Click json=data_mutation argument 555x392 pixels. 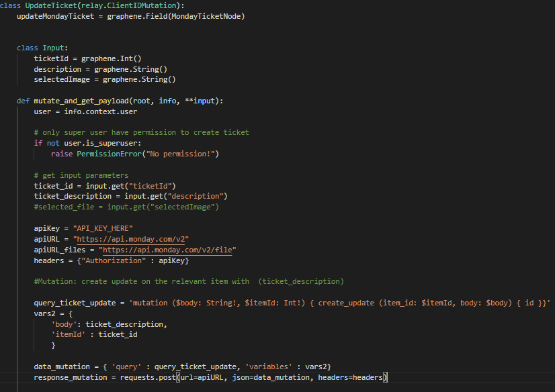pos(270,377)
